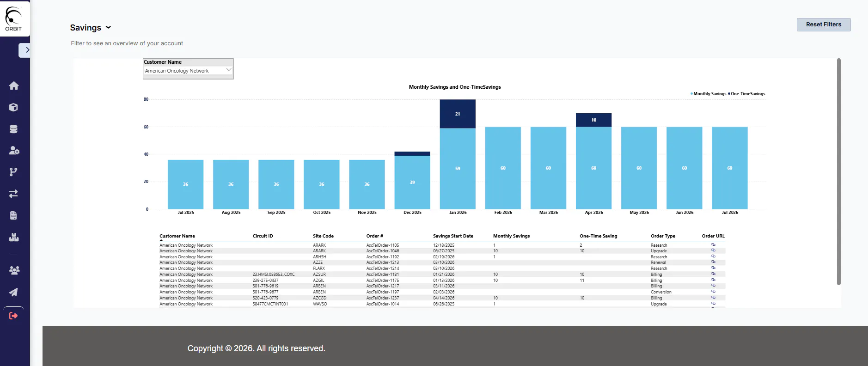Go to the Home icon in sidebar
This screenshot has width=868, height=366.
tap(14, 85)
